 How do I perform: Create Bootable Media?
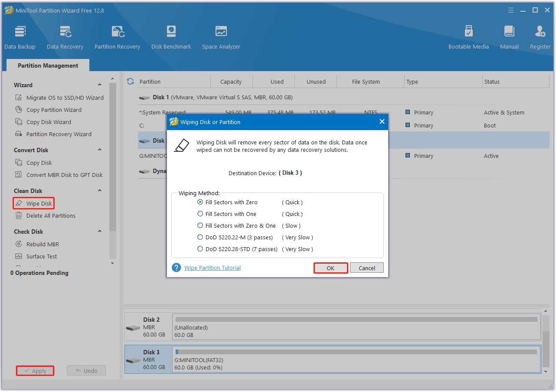coord(468,37)
